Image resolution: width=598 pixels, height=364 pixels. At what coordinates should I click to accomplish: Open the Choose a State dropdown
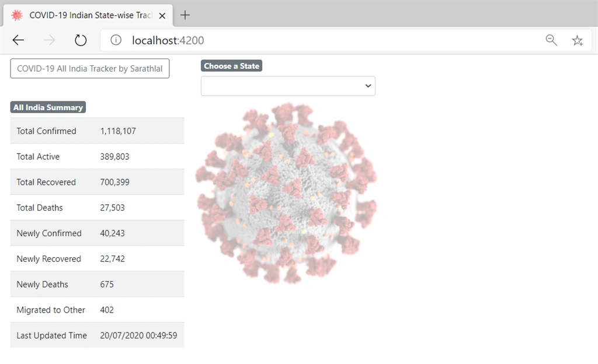pyautogui.click(x=288, y=86)
